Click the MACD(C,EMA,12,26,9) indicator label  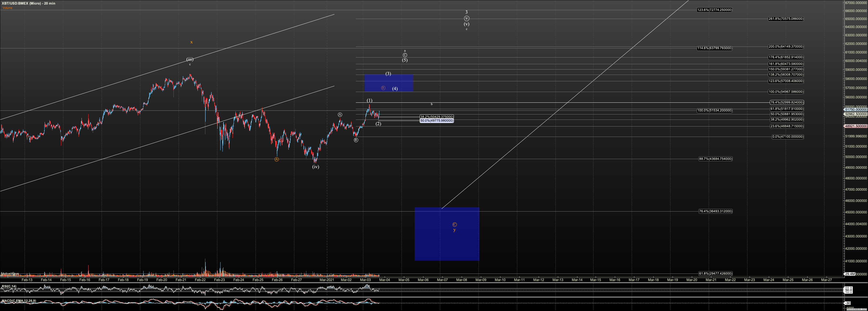(19, 301)
